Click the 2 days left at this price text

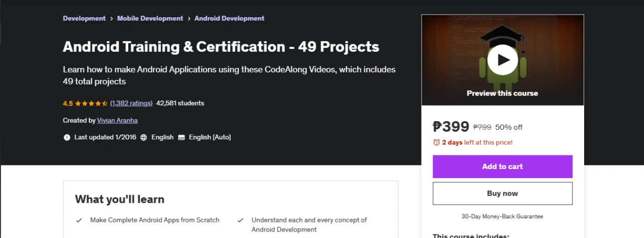coord(477,142)
